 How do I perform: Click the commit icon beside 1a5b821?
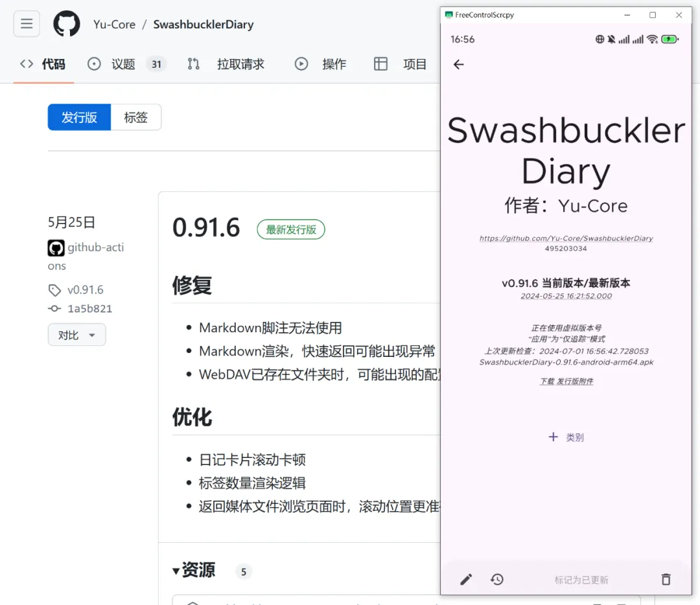click(54, 309)
